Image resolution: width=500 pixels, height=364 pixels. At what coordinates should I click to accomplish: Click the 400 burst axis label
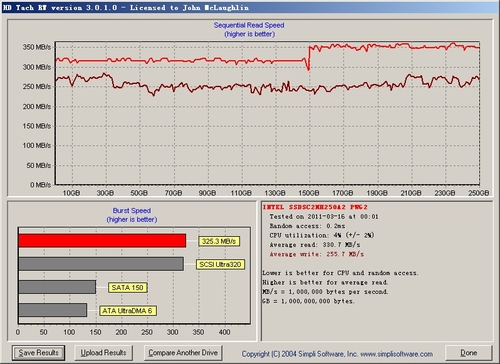(x=224, y=332)
